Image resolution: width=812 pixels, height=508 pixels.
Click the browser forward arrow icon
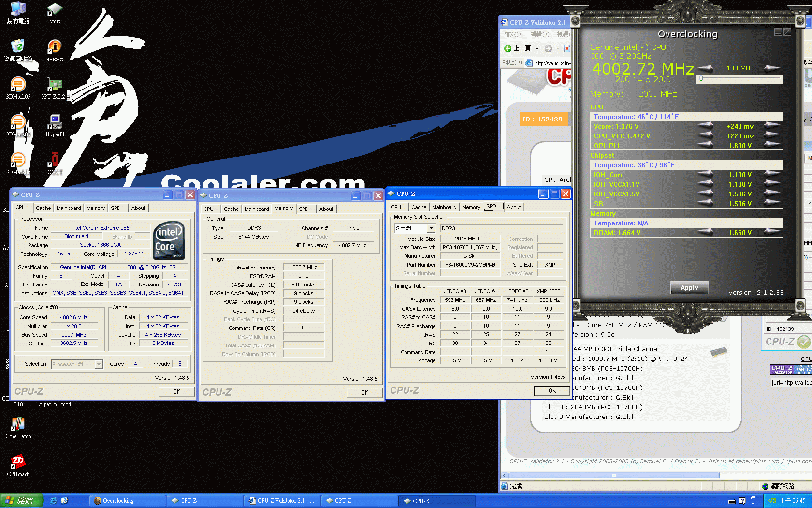pos(548,48)
